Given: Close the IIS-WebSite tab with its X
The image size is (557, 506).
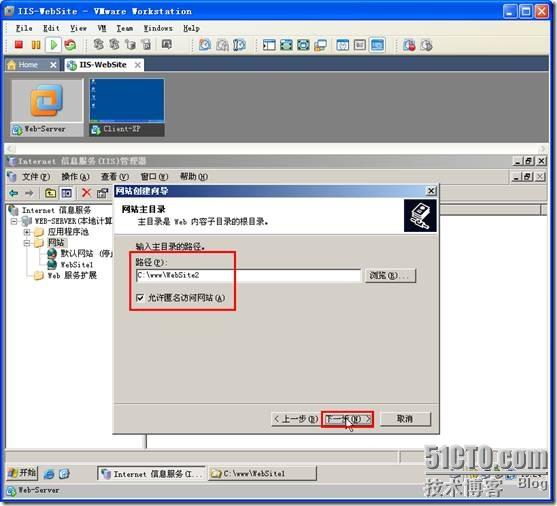Looking at the screenshot, I should (137, 65).
